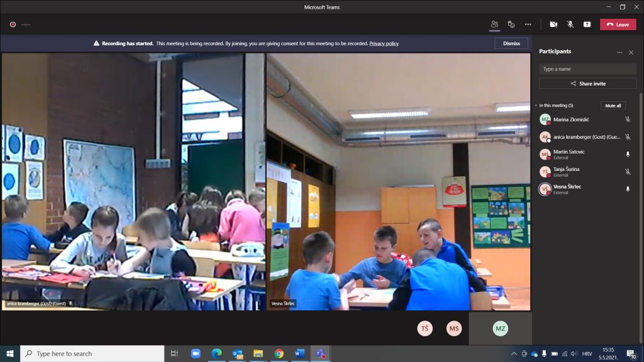Select participant Tanja Šurina
644x362 pixels.
pyautogui.click(x=585, y=172)
